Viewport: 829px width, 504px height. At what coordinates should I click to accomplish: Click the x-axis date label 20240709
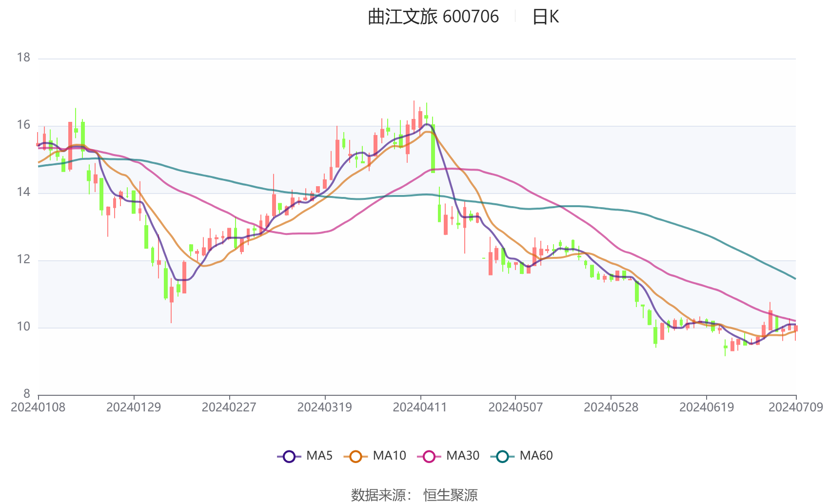[x=796, y=407]
